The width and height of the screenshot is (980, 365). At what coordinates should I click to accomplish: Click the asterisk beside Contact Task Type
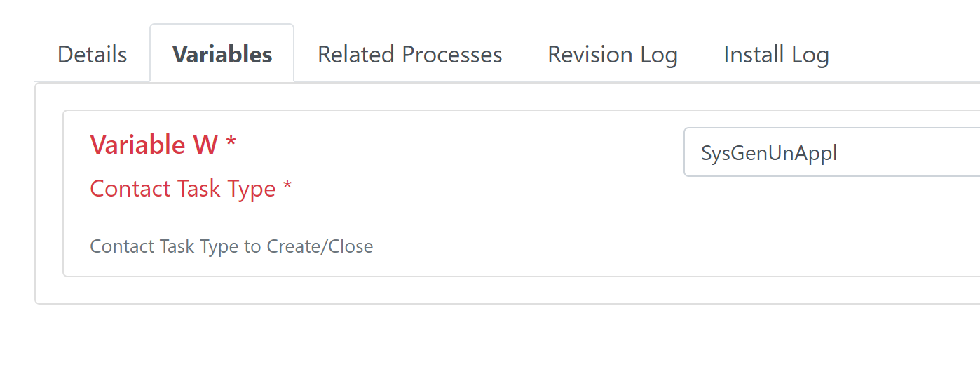coord(287,187)
